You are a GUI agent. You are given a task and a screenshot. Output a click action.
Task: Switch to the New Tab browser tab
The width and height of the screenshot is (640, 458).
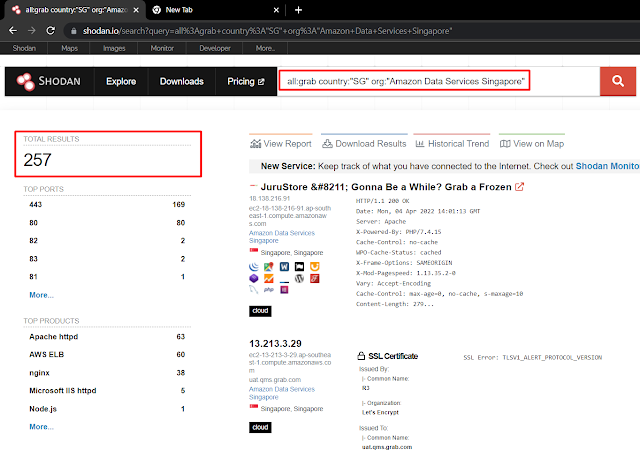point(214,10)
